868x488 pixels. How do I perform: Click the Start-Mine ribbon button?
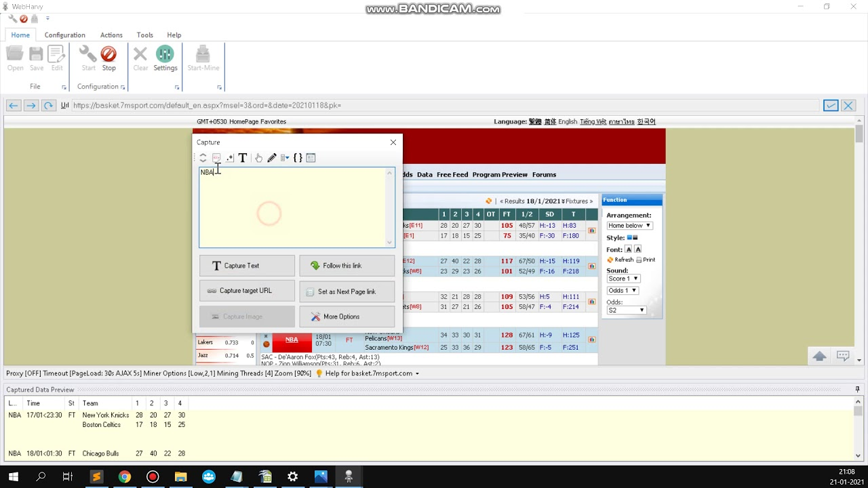click(x=203, y=58)
